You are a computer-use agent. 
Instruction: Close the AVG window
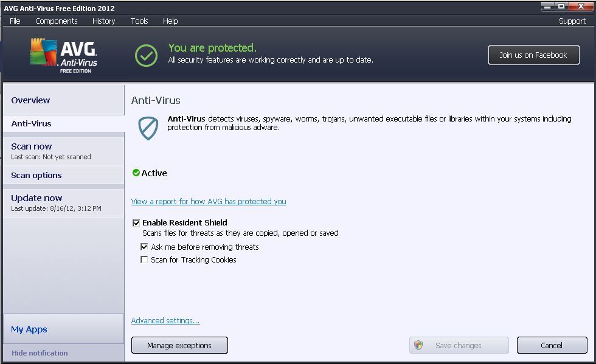[x=581, y=6]
